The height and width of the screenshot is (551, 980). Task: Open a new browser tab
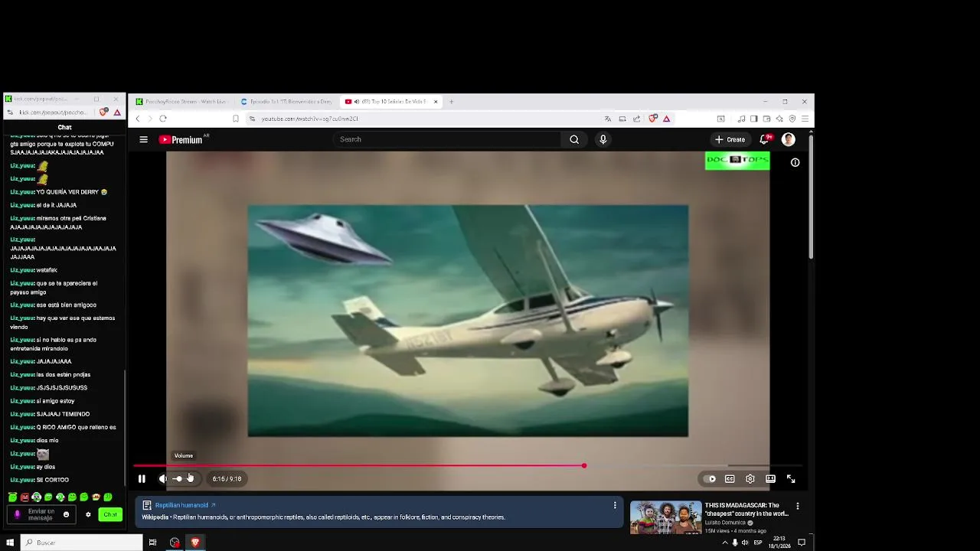[451, 101]
